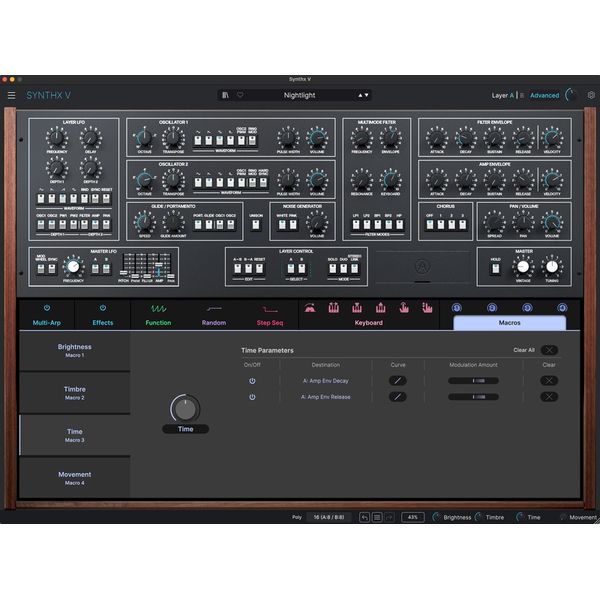Select Movement Macro 4
This screenshot has width=600, height=600.
[x=75, y=478]
